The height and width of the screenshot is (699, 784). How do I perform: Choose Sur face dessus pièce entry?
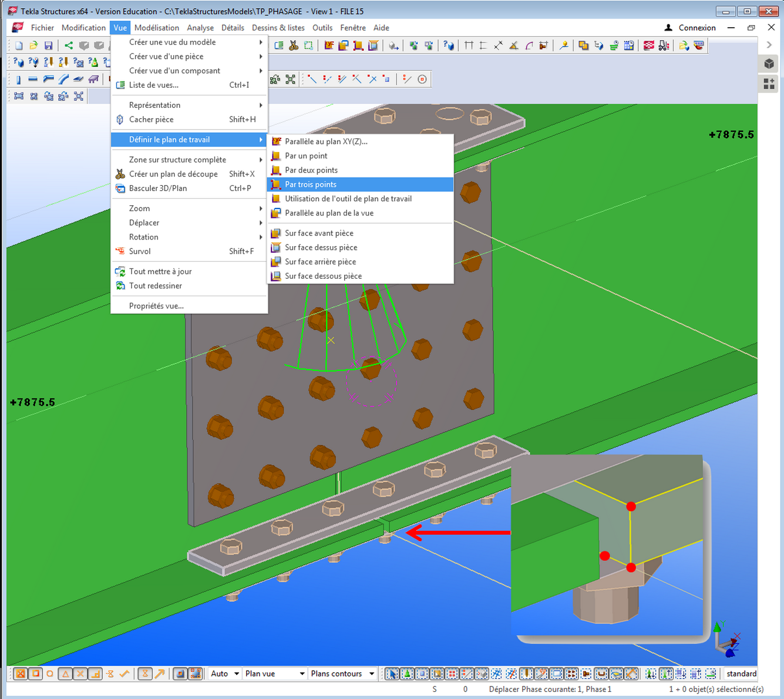[x=360, y=247]
